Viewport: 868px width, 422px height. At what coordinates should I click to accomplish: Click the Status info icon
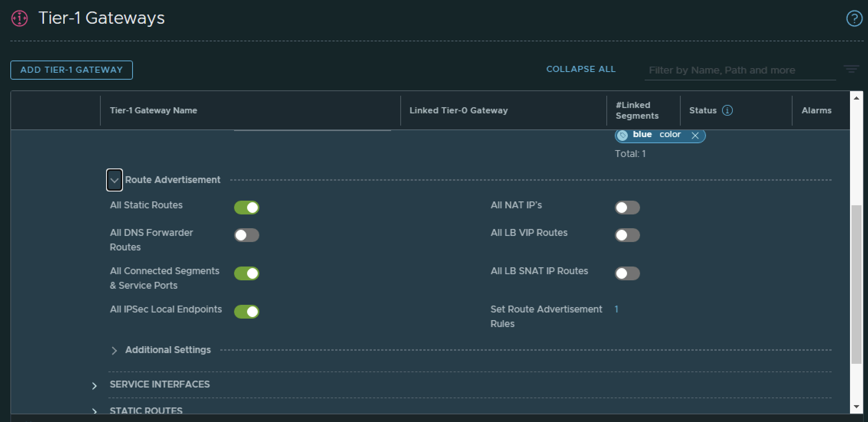[727, 111]
